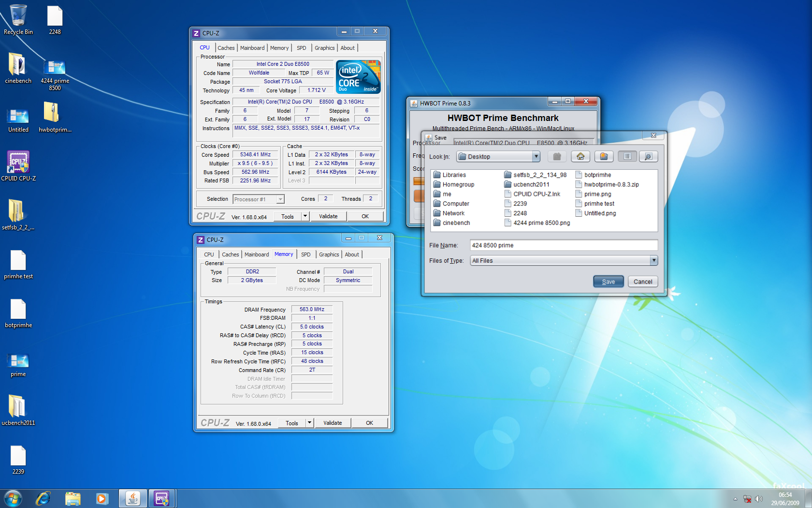812x508 pixels.
Task: Select setfsb_2_2_134_98 folder in list
Action: [536, 175]
